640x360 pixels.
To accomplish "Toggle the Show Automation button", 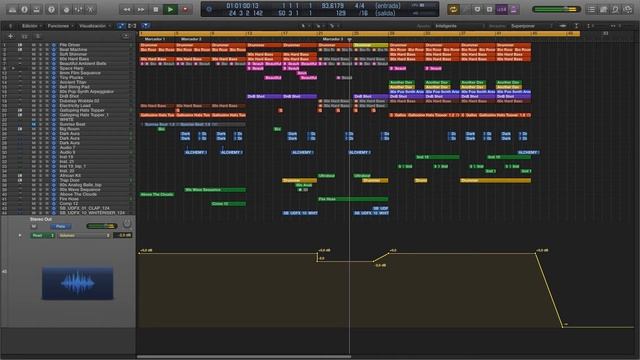I will coord(121,26).
